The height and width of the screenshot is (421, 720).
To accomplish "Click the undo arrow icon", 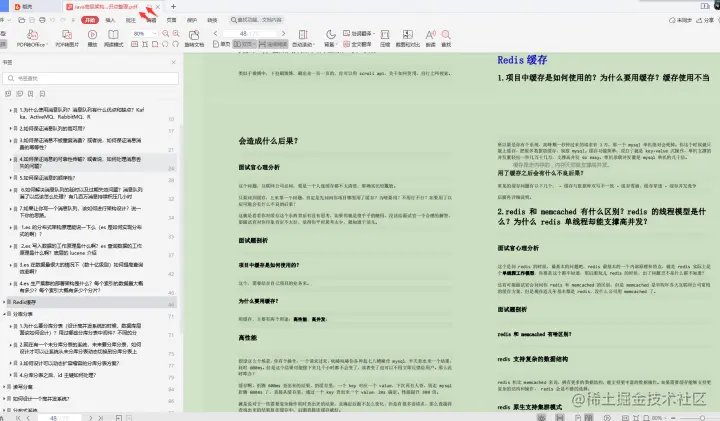I will pos(53,20).
